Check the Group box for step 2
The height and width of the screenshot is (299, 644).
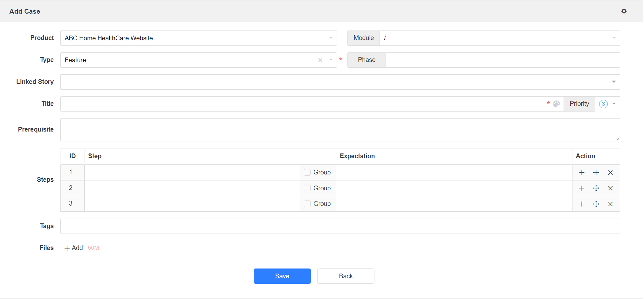307,188
